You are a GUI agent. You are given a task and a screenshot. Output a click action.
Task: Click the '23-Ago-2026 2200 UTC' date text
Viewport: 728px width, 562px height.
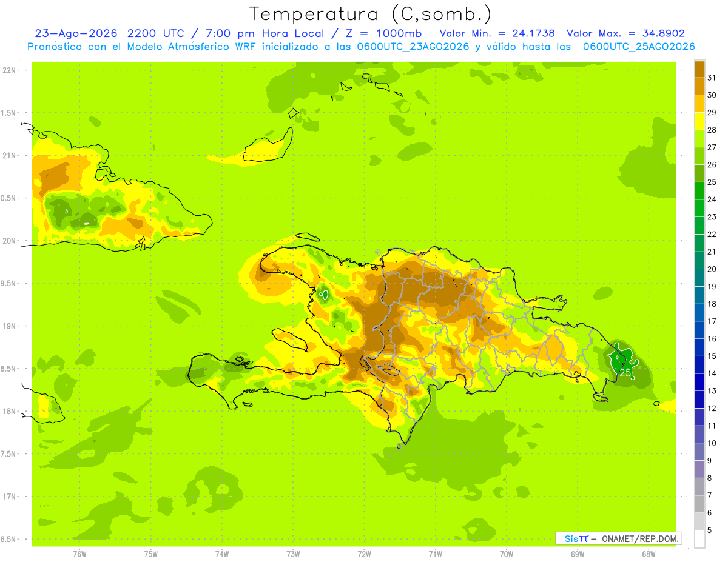pyautogui.click(x=111, y=33)
